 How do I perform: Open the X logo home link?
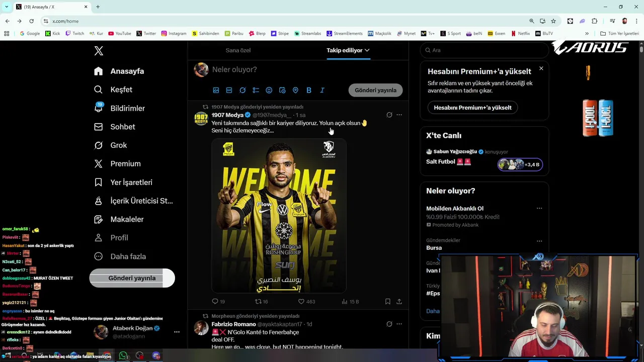click(99, 51)
